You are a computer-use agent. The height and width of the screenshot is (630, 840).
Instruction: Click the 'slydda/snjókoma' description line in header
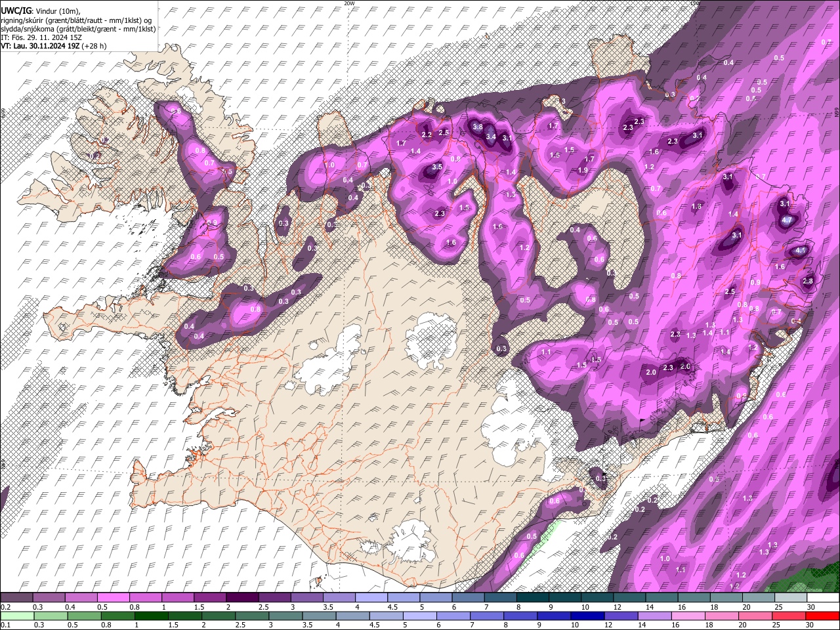[78, 29]
